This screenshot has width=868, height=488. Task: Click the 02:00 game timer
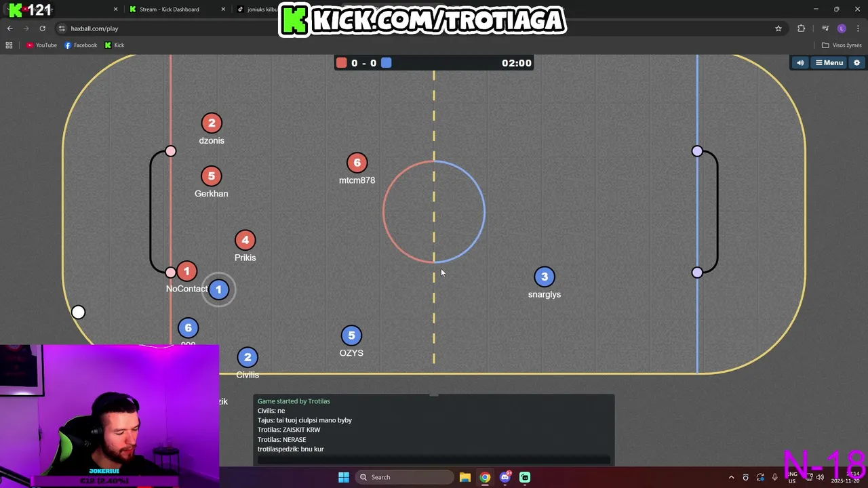click(x=516, y=63)
